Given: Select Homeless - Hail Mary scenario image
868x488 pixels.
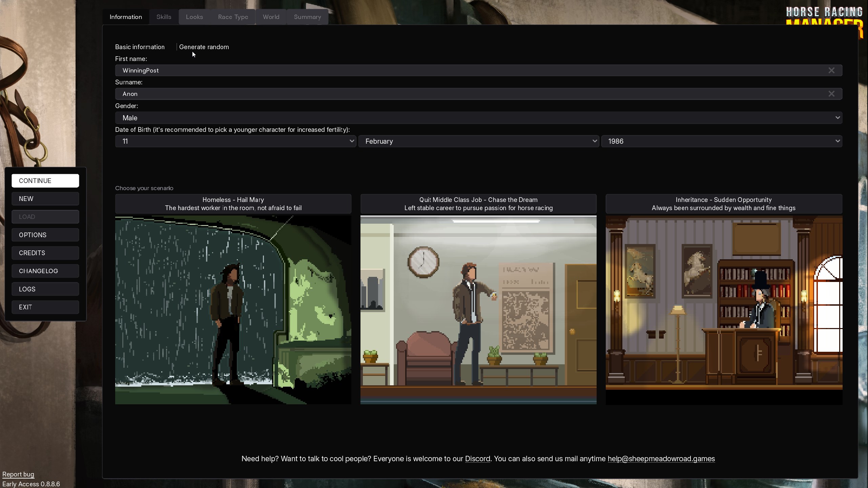Looking at the screenshot, I should [x=233, y=310].
